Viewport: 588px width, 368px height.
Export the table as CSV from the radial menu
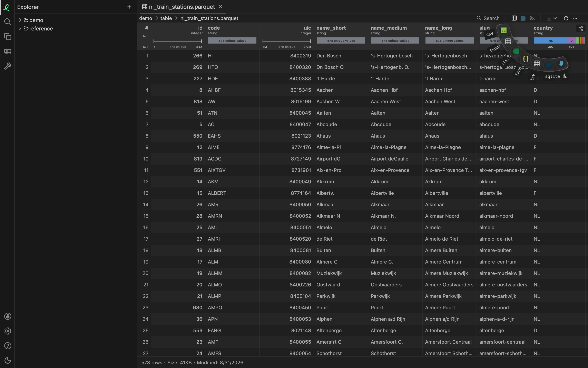pyautogui.click(x=503, y=30)
